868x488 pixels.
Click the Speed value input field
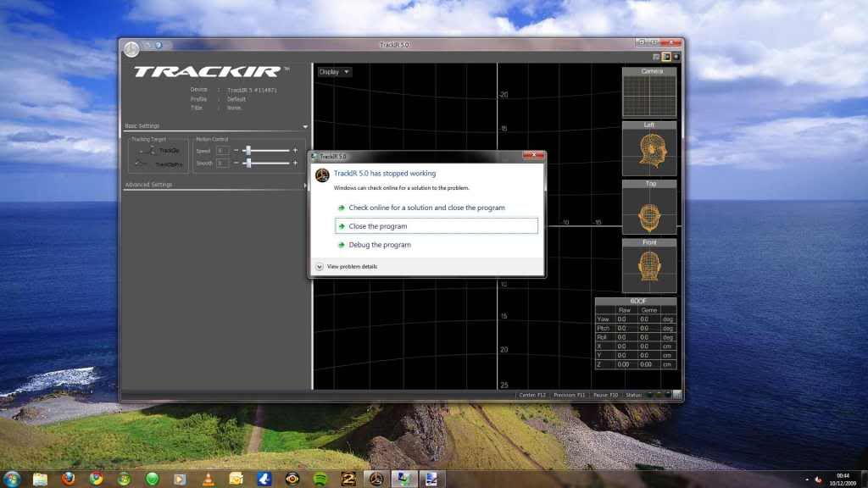[x=222, y=151]
